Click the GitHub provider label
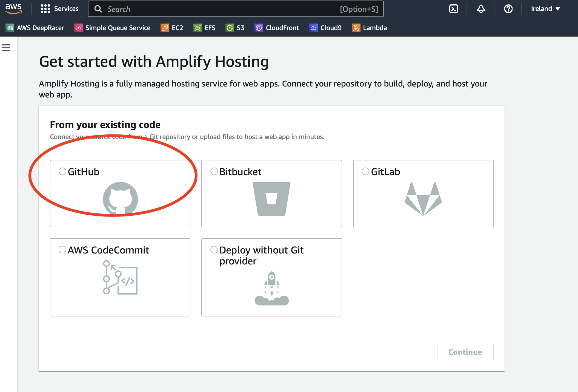This screenshot has width=578, height=392. point(84,172)
